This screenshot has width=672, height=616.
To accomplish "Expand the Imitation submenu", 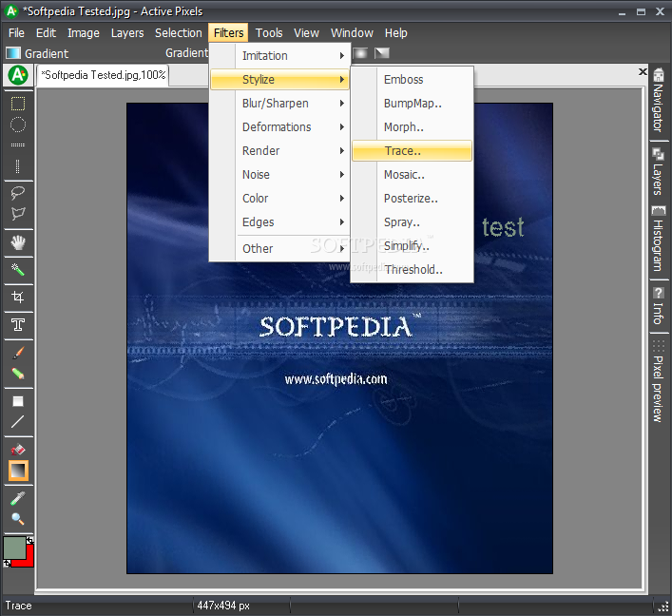I will tap(279, 56).
